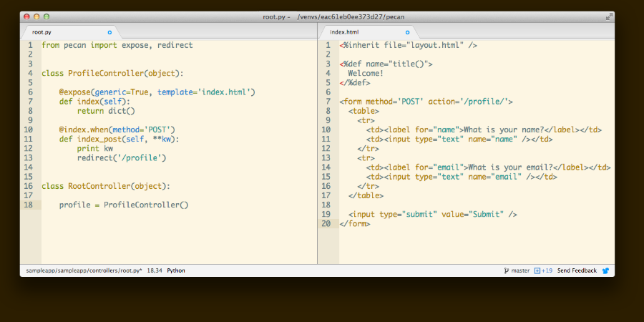Click the 'Welcome!' text in index.html
The image size is (644, 322).
[x=366, y=74]
